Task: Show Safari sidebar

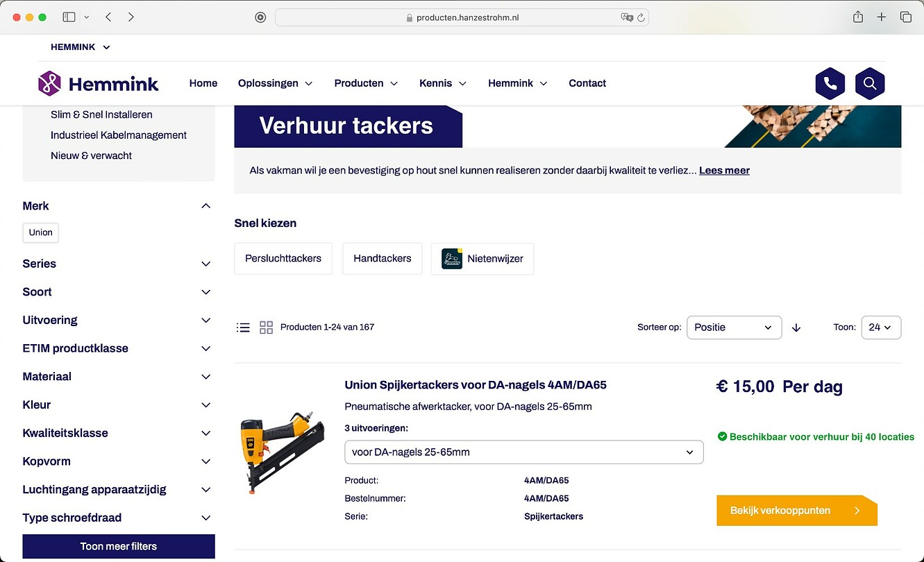Action: [x=69, y=17]
